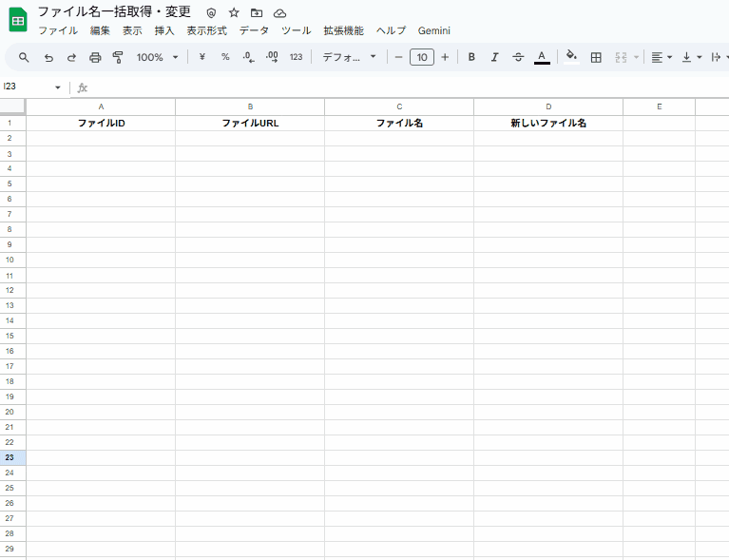Select the ファイルID header cell
Image resolution: width=729 pixels, height=560 pixels.
[x=101, y=123]
